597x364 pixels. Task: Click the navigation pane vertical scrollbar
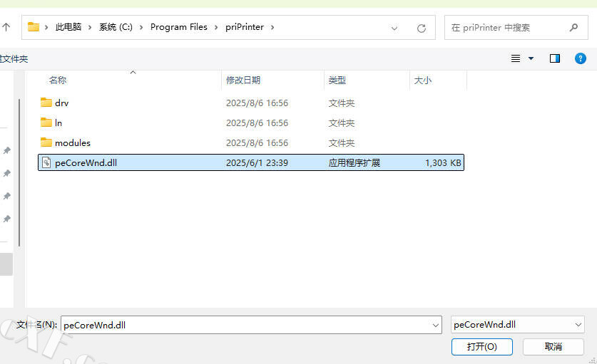(x=19, y=172)
